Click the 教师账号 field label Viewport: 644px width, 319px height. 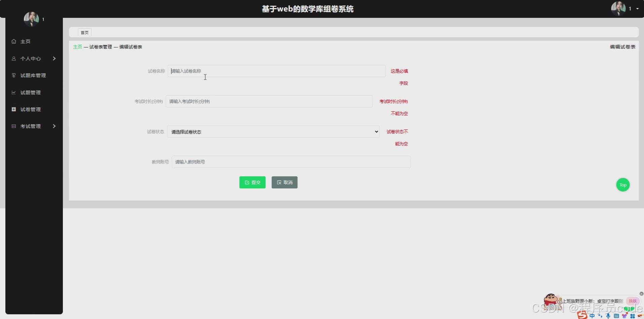coord(160,162)
